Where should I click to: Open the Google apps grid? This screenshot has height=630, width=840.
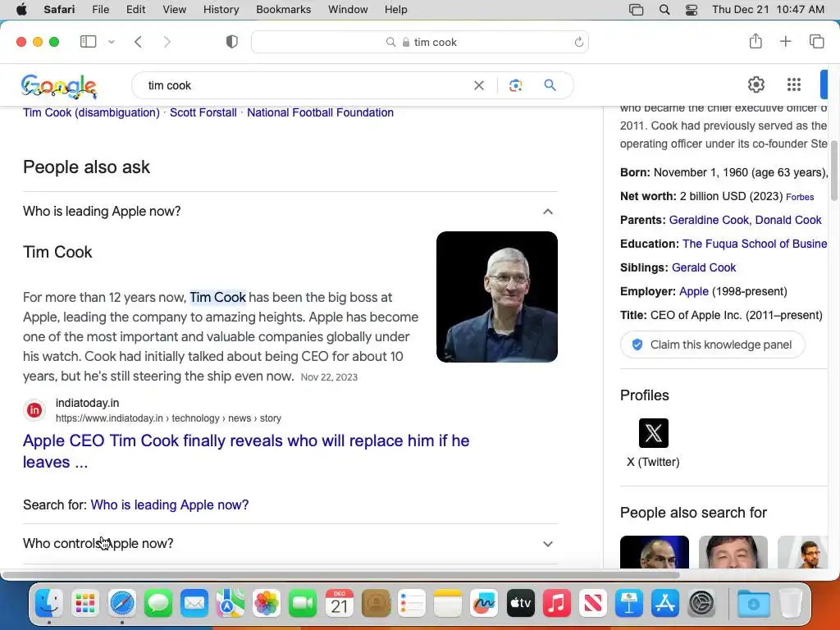[x=794, y=84]
